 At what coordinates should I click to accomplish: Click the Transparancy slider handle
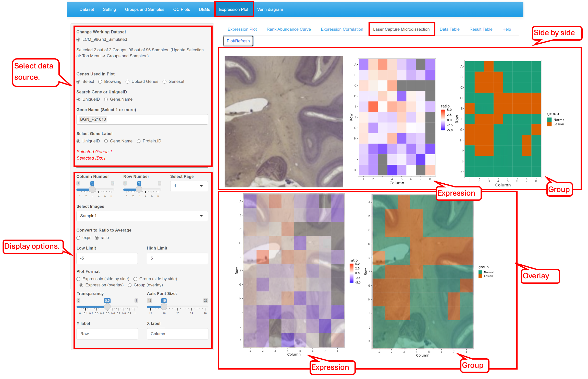(x=107, y=306)
